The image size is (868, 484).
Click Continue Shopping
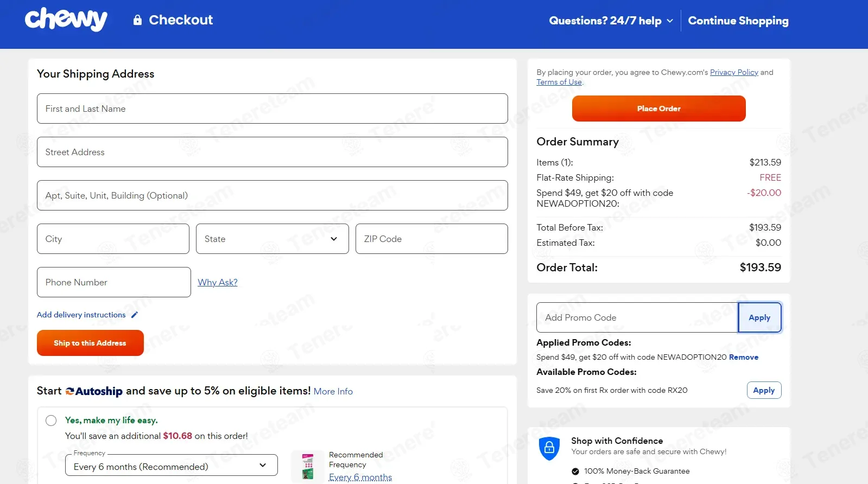click(738, 21)
